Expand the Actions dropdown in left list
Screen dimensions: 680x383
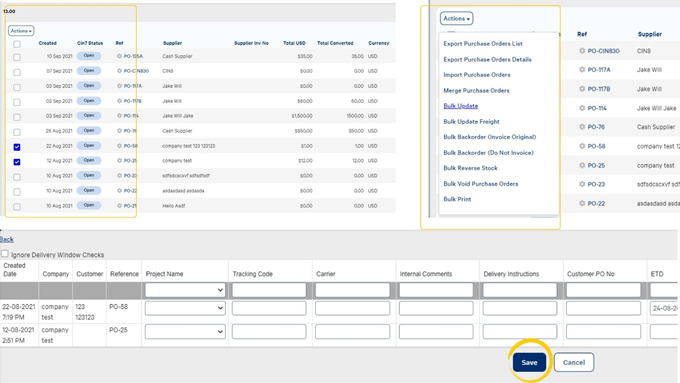(21, 31)
